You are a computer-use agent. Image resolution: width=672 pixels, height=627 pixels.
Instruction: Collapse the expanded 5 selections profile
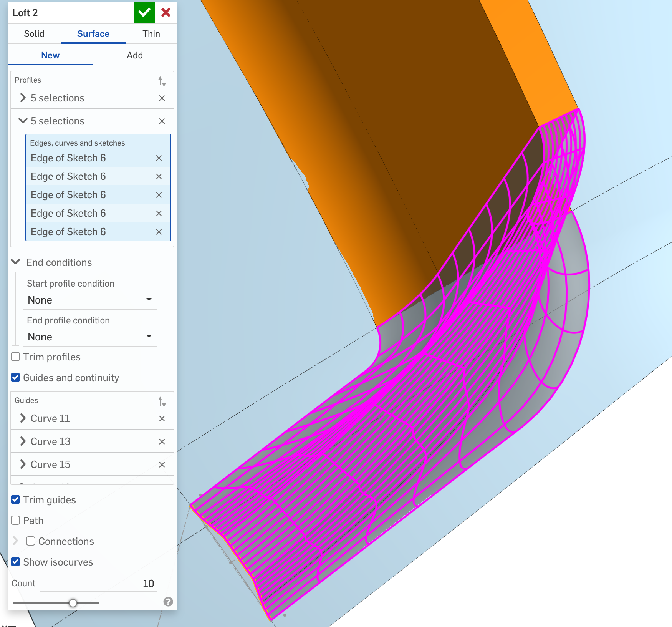23,121
